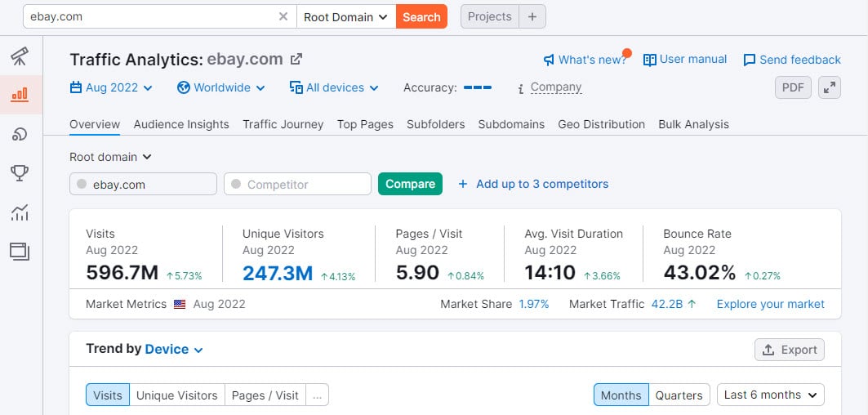Switch trend view to Quarters
This screenshot has width=868, height=415.
click(679, 395)
